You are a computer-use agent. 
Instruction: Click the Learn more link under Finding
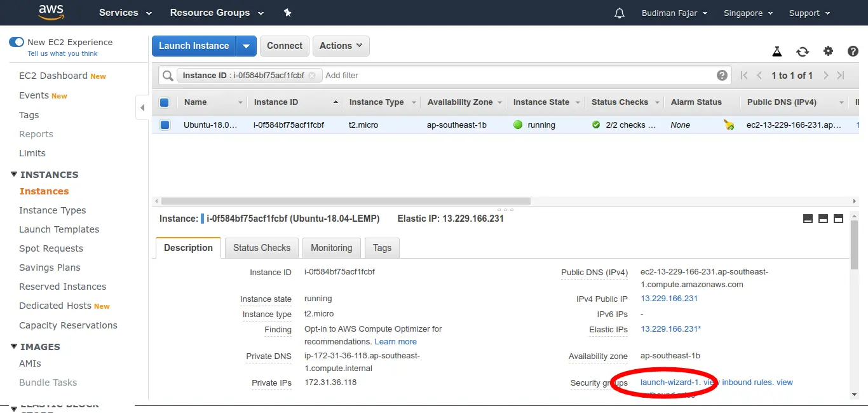396,342
